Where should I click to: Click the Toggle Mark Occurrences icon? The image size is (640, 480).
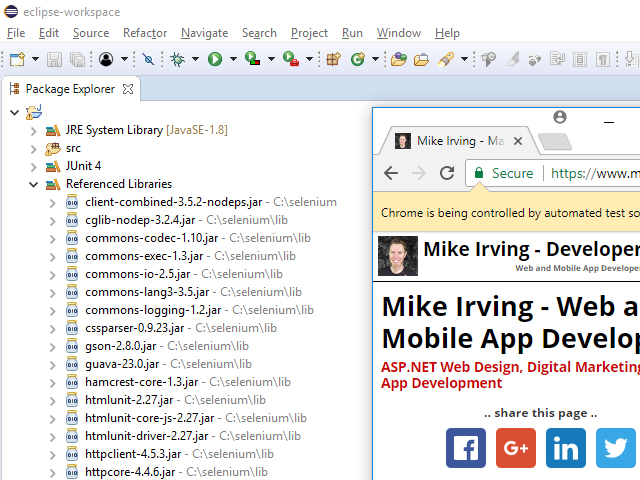[x=511, y=60]
